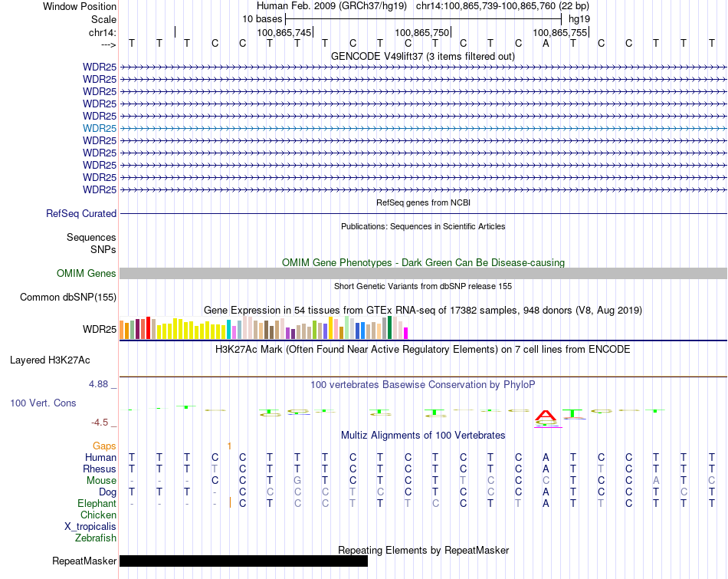
Task: Click the "--->" sequence direction label
Action: (109, 44)
